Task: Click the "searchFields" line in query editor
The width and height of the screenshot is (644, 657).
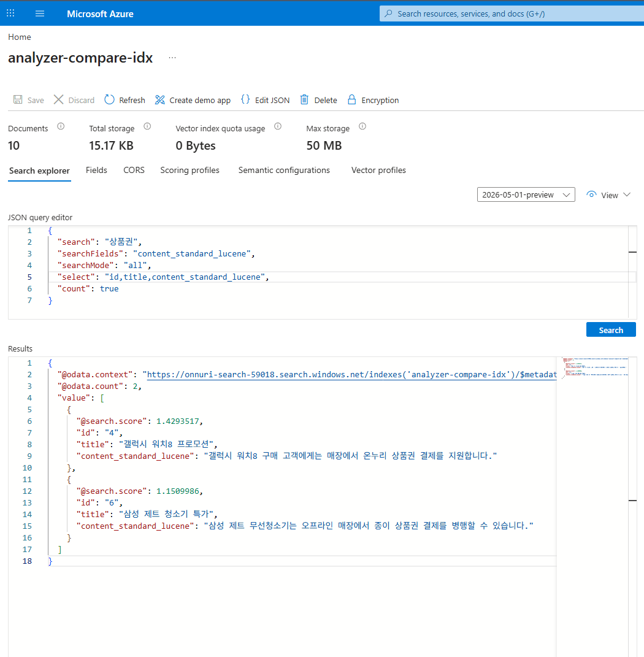Action: (x=156, y=254)
